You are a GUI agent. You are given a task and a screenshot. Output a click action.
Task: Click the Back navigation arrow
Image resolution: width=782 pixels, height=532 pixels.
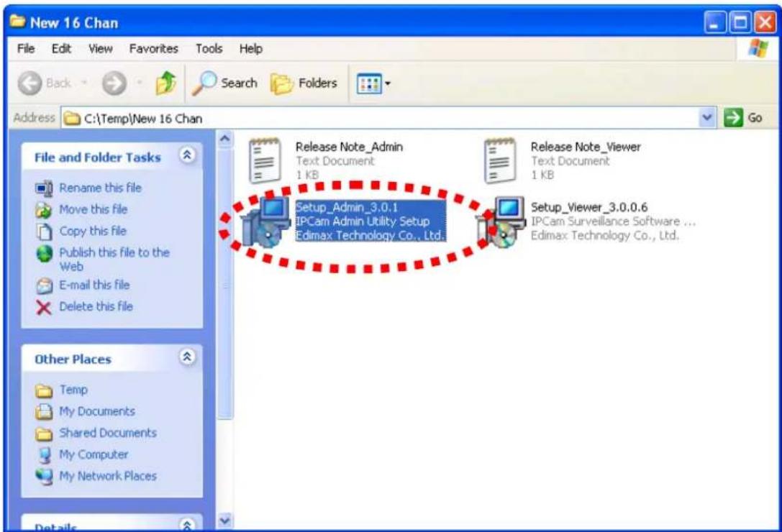pos(30,83)
